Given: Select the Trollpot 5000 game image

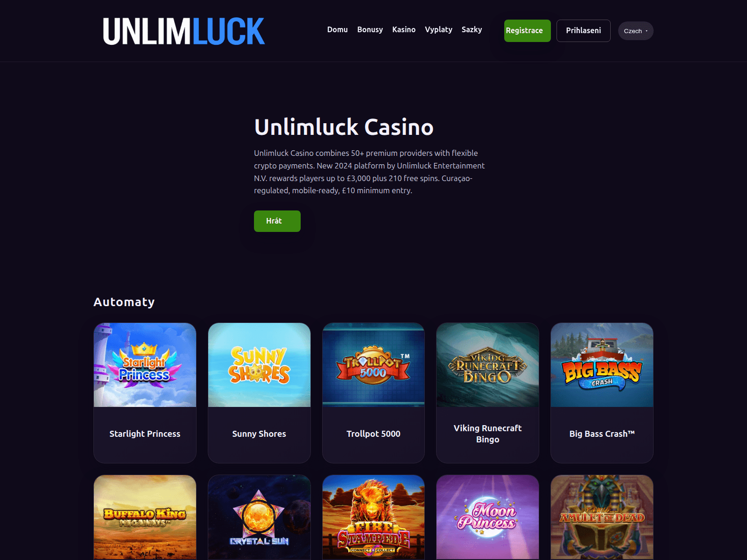Looking at the screenshot, I should 373,365.
